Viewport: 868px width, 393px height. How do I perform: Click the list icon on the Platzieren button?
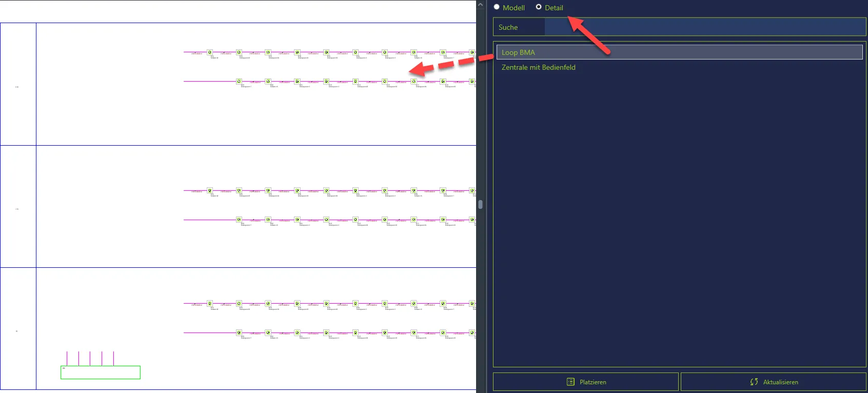[x=570, y=382]
